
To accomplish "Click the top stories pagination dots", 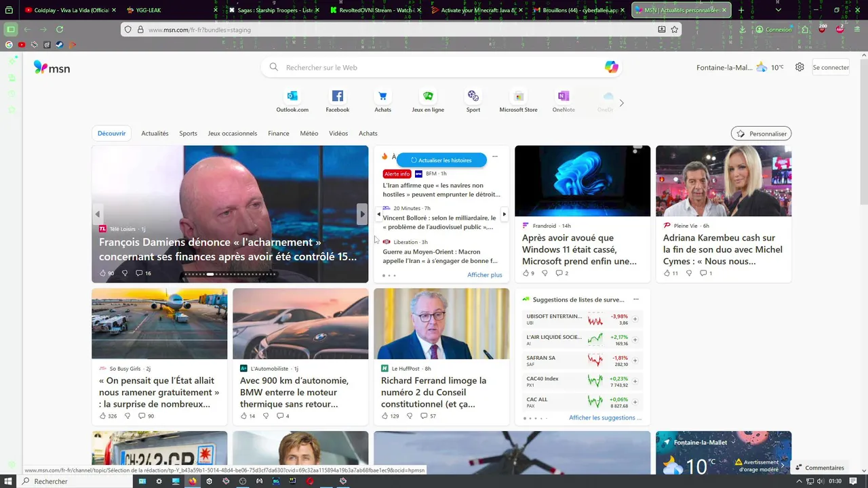I will pos(389,275).
